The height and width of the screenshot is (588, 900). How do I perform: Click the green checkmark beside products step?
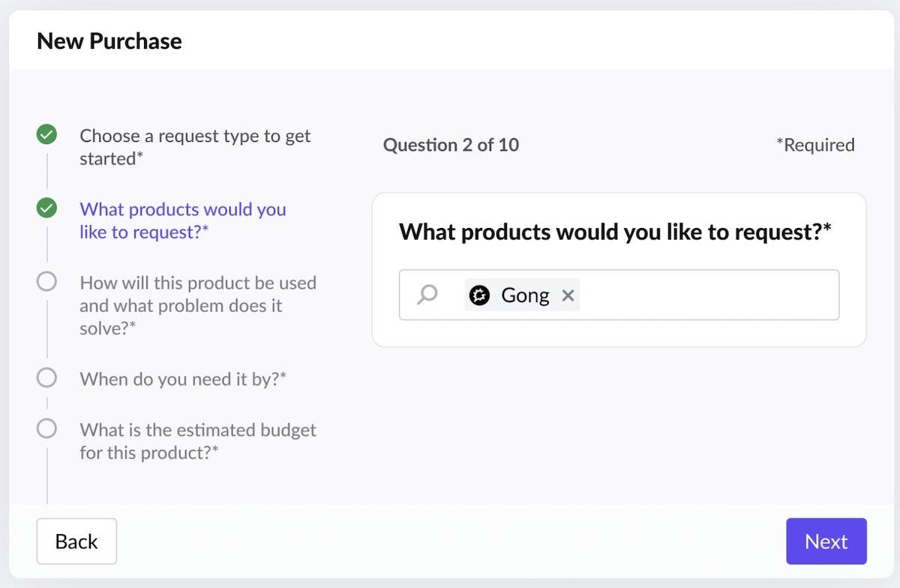pos(46,208)
